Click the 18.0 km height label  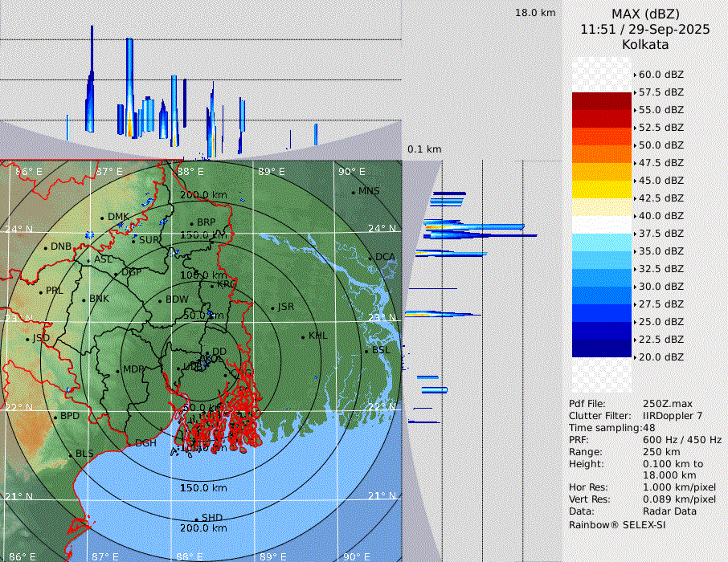535,13
